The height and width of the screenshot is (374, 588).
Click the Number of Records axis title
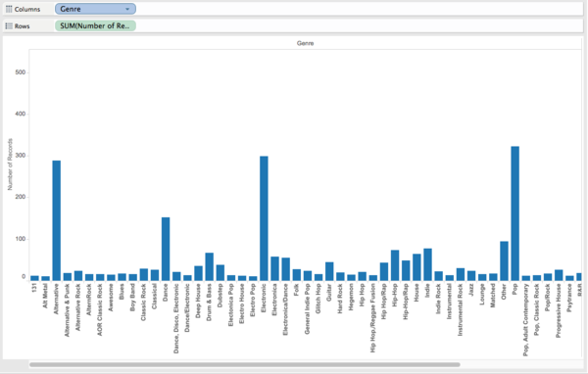click(x=10, y=164)
